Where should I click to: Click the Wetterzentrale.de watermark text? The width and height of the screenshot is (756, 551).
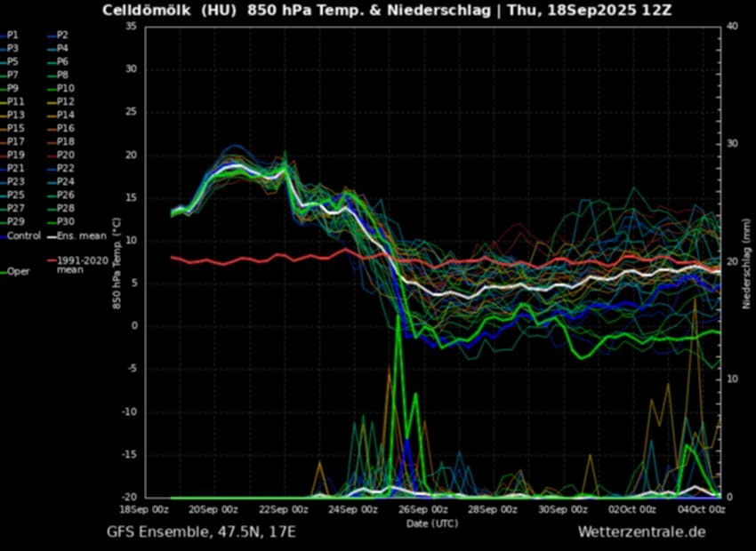click(x=641, y=532)
